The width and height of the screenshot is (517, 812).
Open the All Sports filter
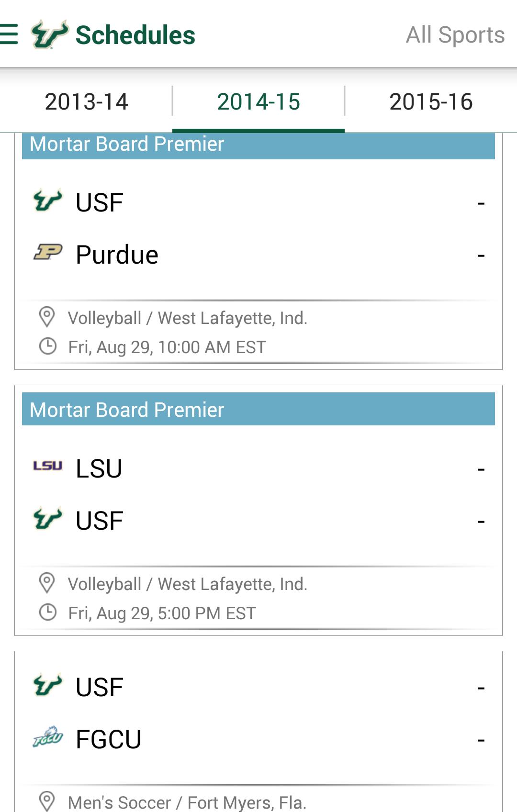(455, 35)
